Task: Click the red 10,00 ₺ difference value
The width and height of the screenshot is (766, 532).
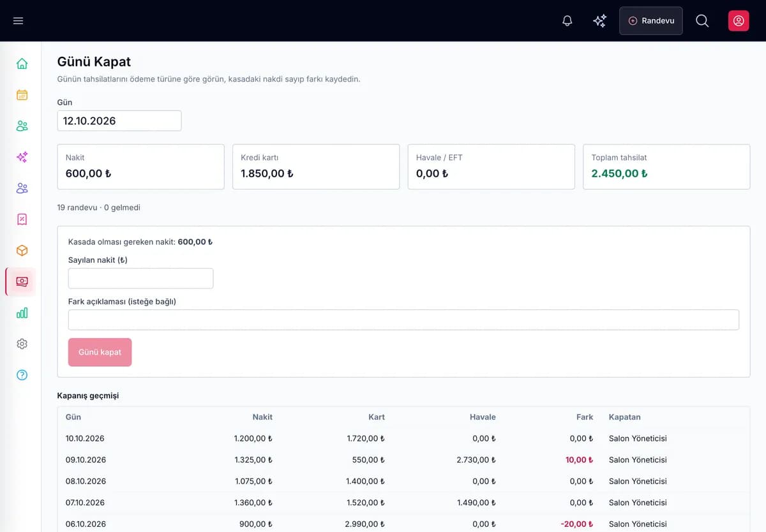Action: point(579,460)
